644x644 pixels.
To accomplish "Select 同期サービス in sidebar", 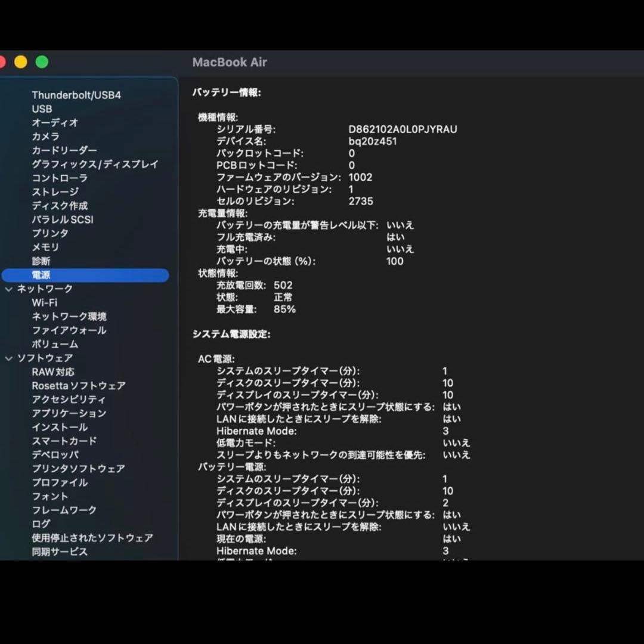I will tap(60, 552).
